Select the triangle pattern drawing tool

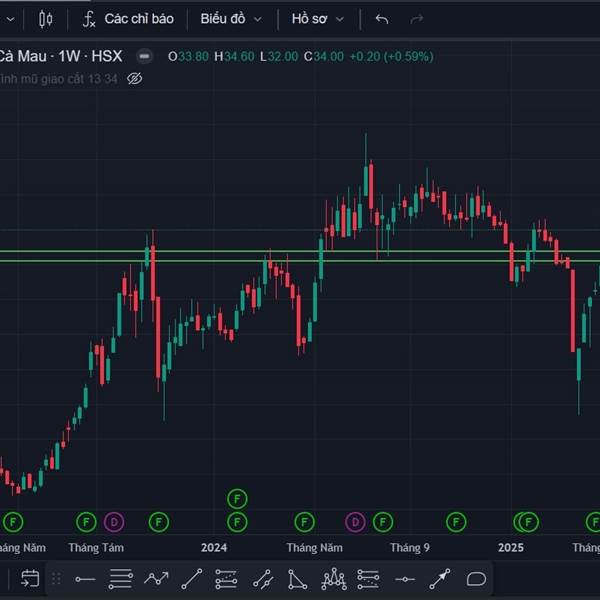(297, 579)
